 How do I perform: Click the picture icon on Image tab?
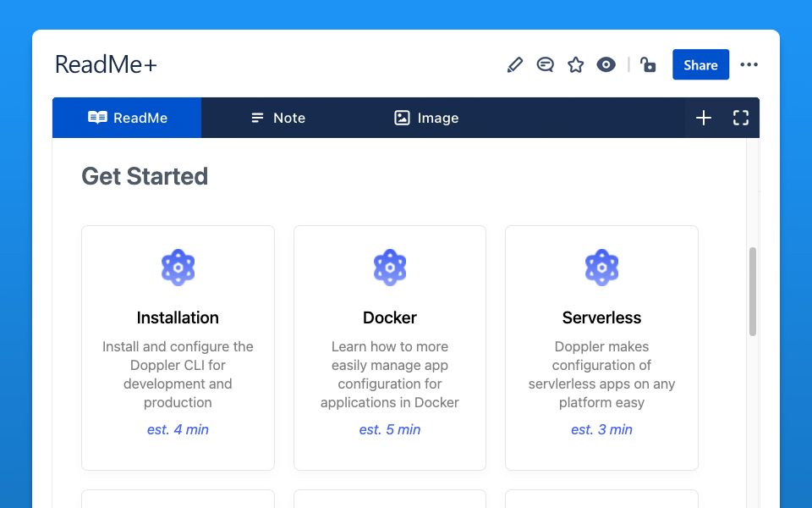tap(402, 118)
